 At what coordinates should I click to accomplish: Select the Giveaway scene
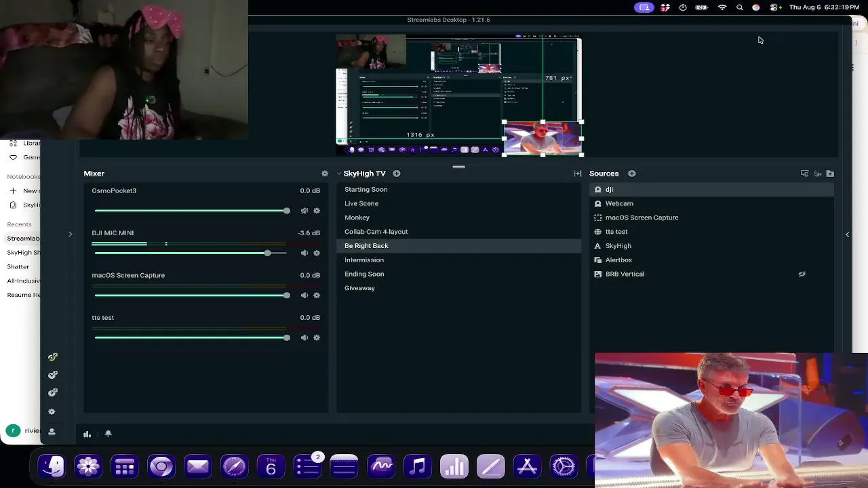pos(458,288)
